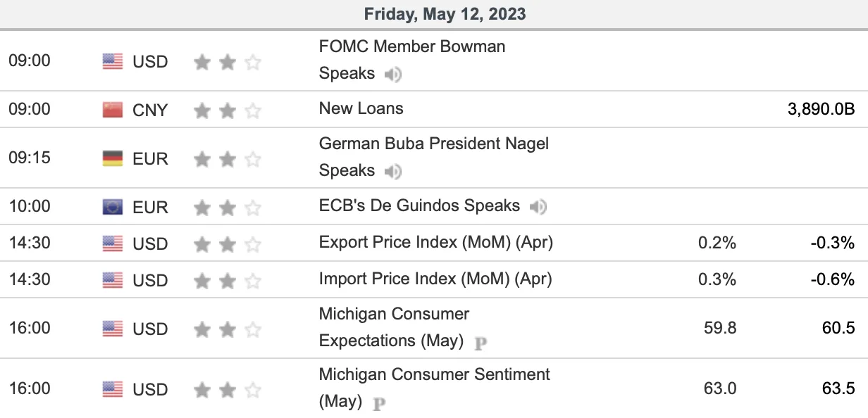Click the importance stars for New Loans
The height and width of the screenshot is (418, 868).
pyautogui.click(x=228, y=110)
